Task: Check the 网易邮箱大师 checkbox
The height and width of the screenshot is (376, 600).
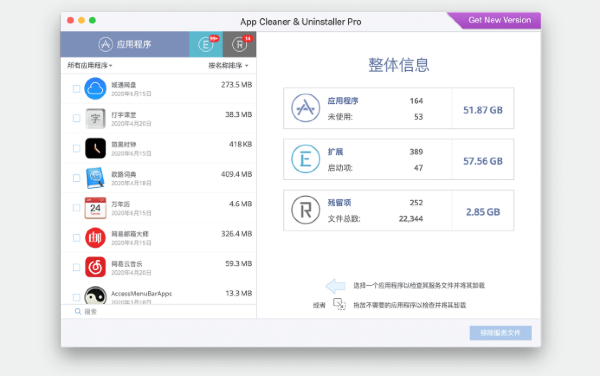Action: click(77, 238)
